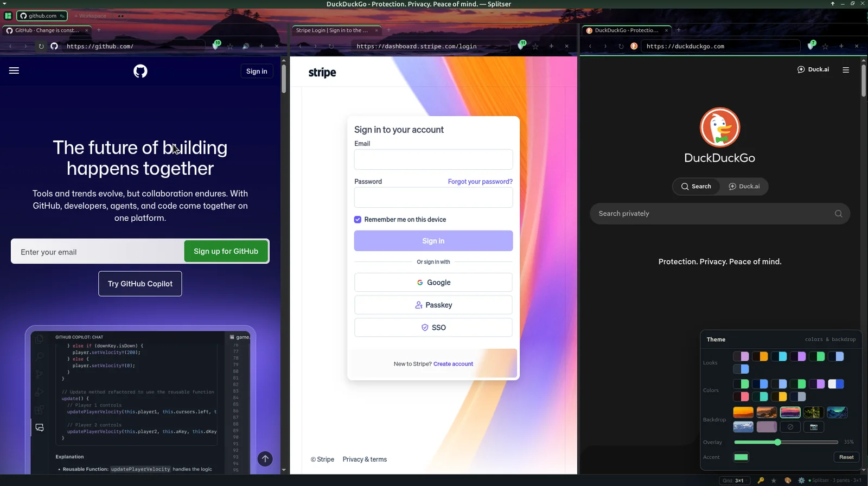Focus the Stripe Password field
868x486 pixels.
(433, 198)
